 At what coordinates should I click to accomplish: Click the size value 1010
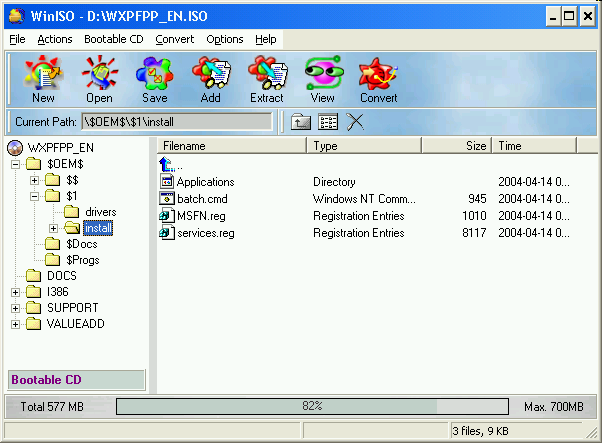(x=474, y=216)
